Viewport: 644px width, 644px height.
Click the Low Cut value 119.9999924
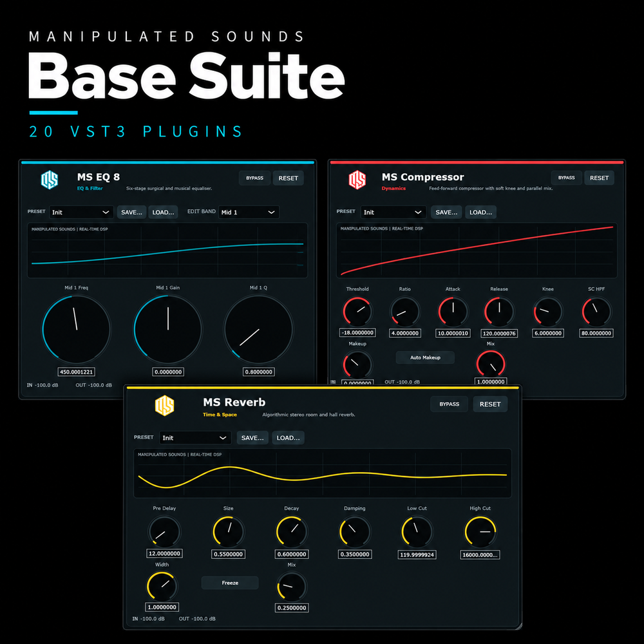[x=417, y=555]
